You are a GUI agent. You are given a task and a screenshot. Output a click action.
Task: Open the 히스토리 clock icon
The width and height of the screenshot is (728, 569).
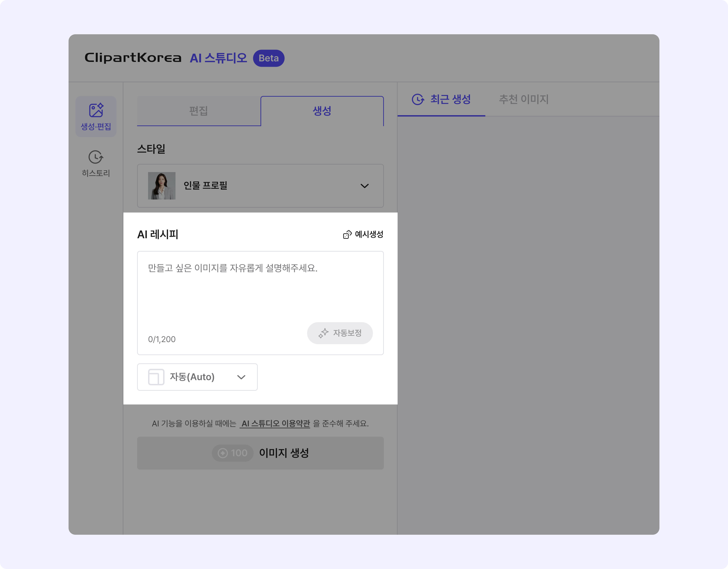pyautogui.click(x=96, y=157)
